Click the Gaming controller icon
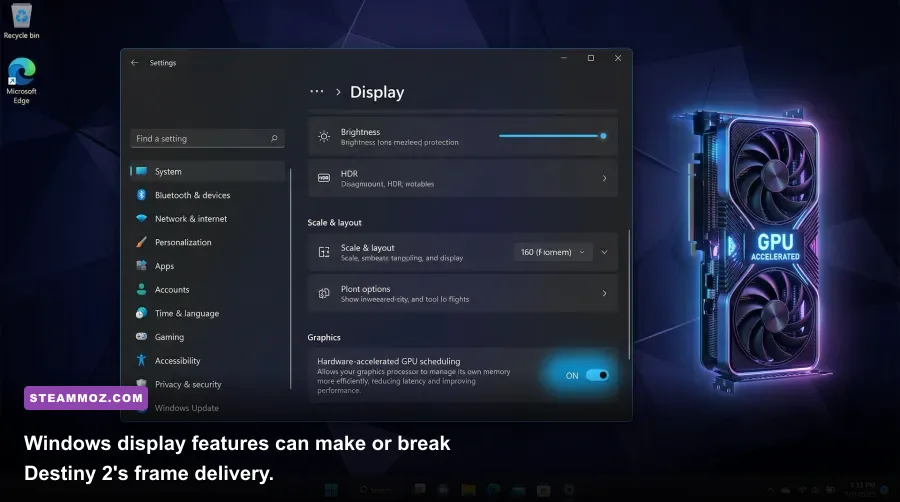The image size is (900, 502). click(141, 337)
